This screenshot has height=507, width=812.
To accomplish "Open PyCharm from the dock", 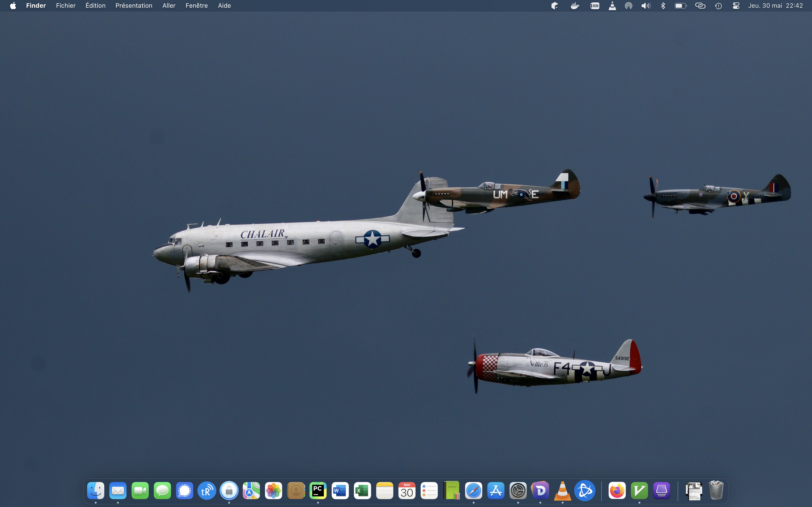I will point(318,491).
